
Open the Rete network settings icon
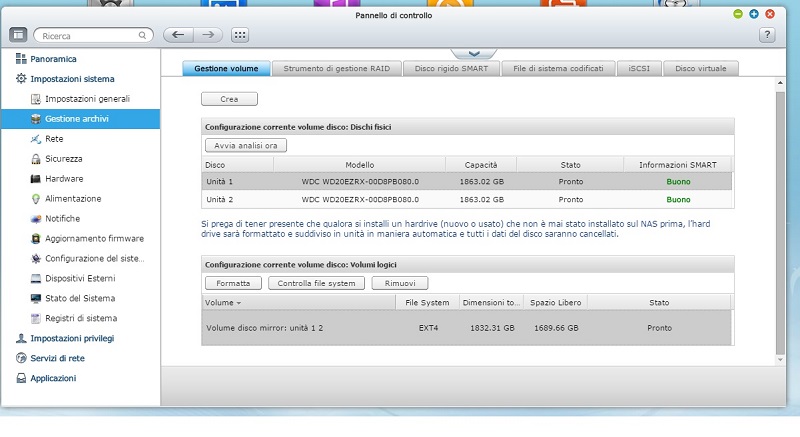[x=36, y=139]
